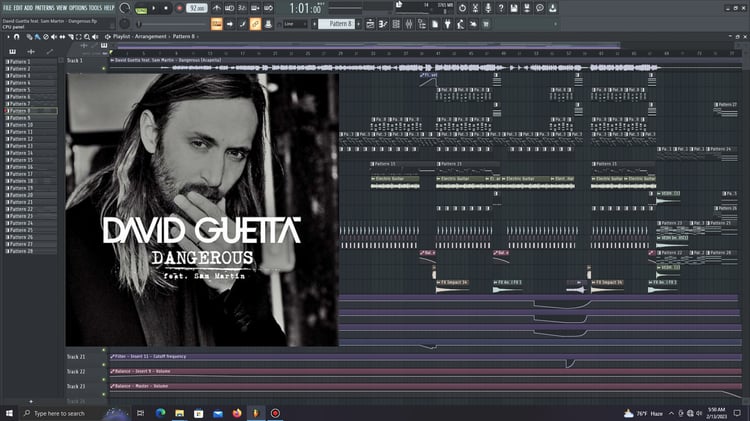Open the OPTIONS menu
The image size is (750, 421).
[x=78, y=8]
